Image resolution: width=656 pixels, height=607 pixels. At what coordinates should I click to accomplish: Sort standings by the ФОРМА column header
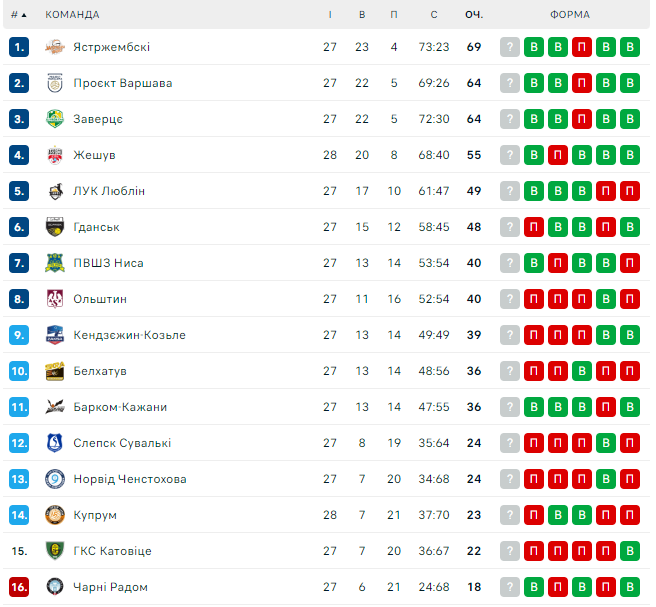pos(569,15)
